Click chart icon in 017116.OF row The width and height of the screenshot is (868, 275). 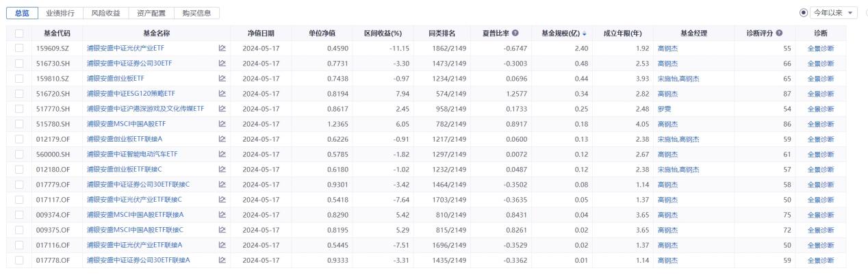pyautogui.click(x=222, y=245)
